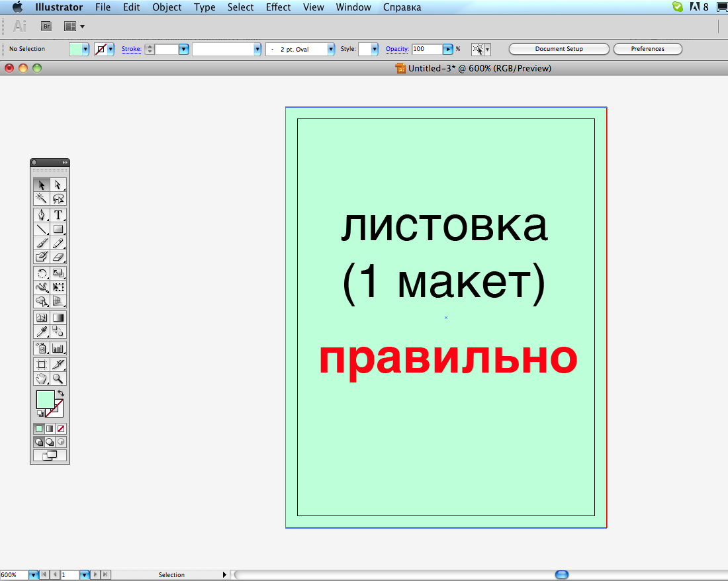Viewport: 728px width, 581px height.
Task: Select the Zoom magnifier tool
Action: click(58, 379)
